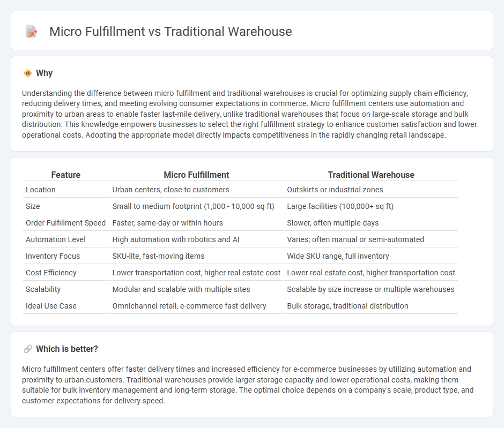Click the page title Micro Fulfillment vs Traditional Warehouse
504x428 pixels.
[x=171, y=32]
